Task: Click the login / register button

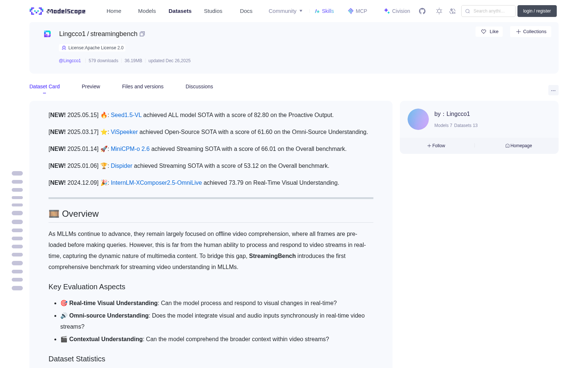Action: click(537, 11)
